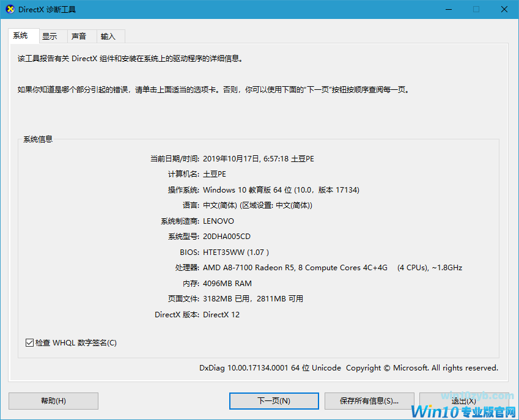Click the system model 20DHA005CD
Image resolution: width=519 pixels, height=420 pixels.
pos(227,237)
